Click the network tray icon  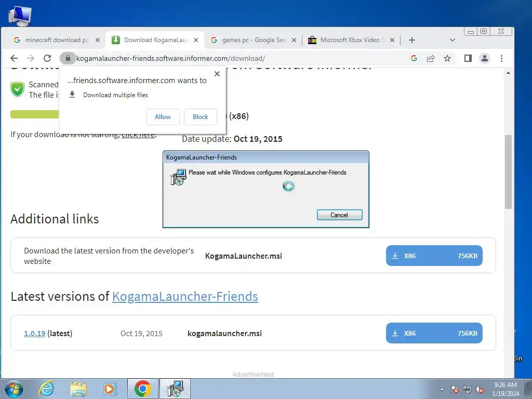point(467,390)
